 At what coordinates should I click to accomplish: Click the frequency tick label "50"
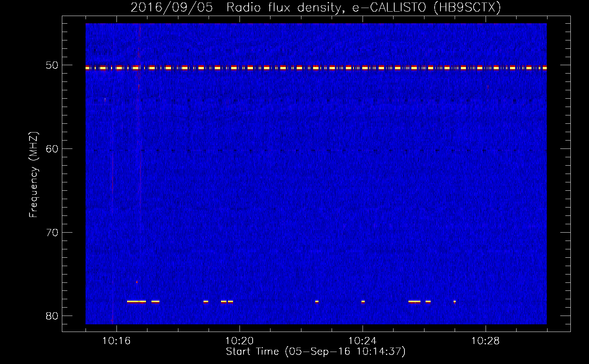(x=52, y=65)
